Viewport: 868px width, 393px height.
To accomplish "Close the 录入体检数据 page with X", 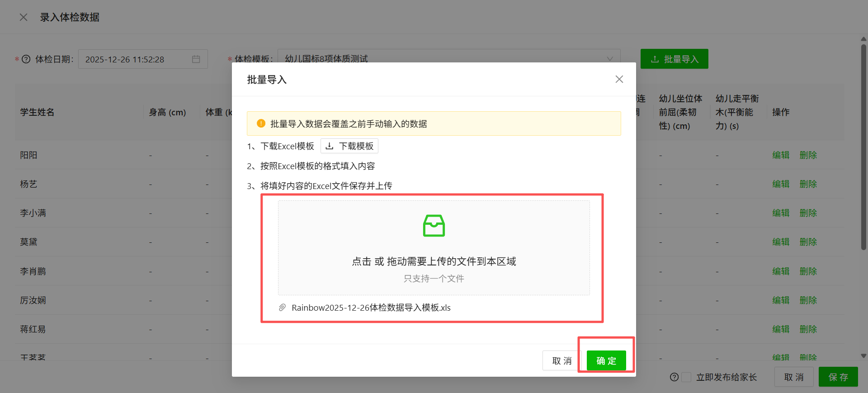I will pos(24,17).
